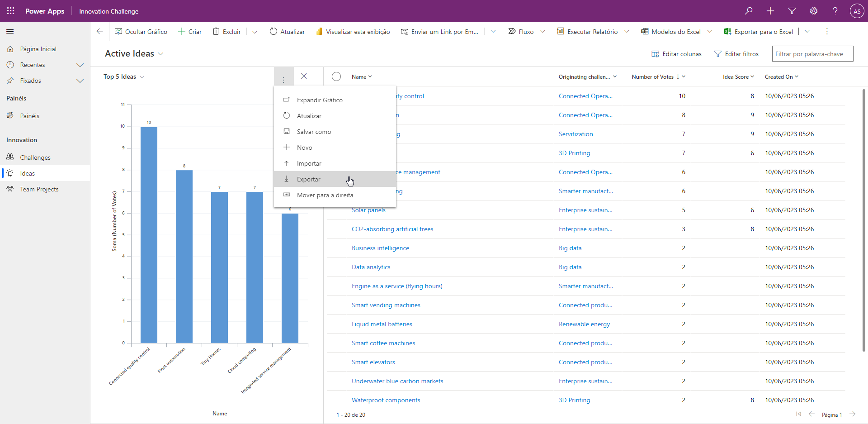Select Exportar from the chart menu
The height and width of the screenshot is (424, 868).
pos(309,179)
